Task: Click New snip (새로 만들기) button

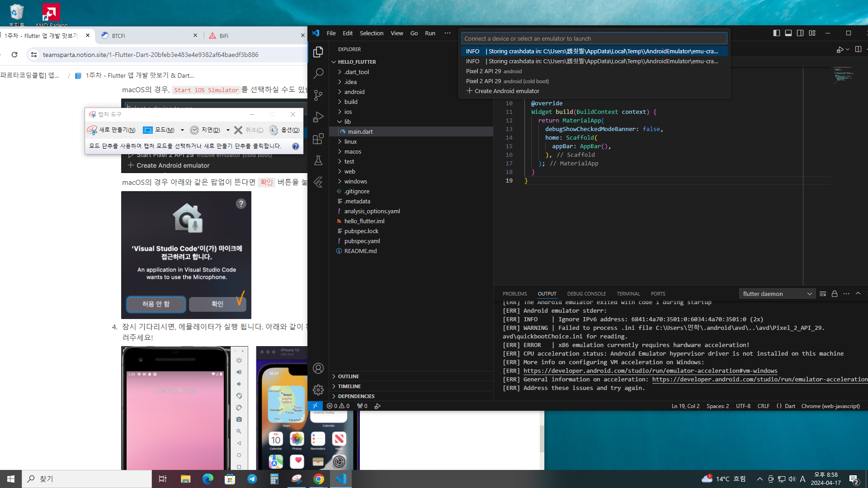Action: pyautogui.click(x=112, y=130)
